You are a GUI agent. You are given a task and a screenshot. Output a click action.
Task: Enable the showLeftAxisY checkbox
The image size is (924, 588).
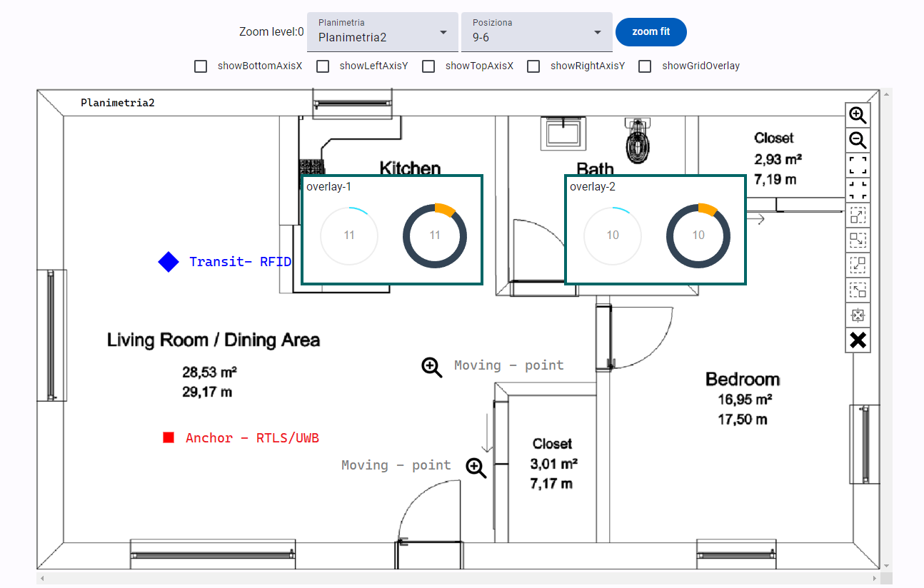[322, 66]
